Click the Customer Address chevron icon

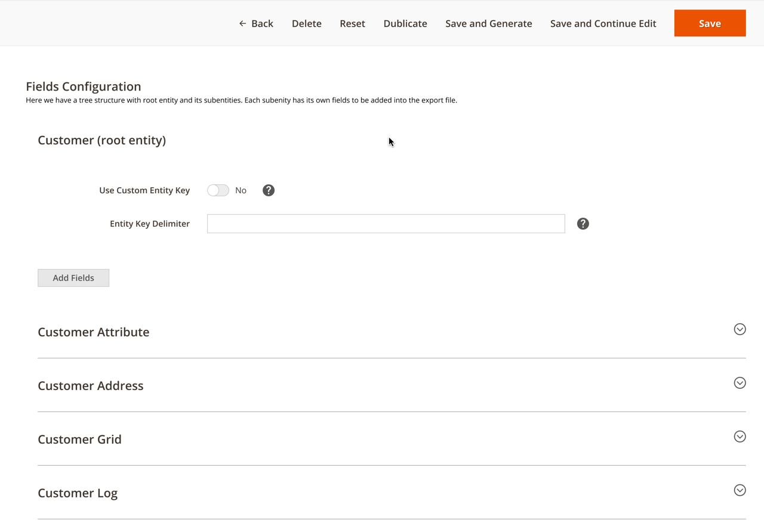pos(740,383)
